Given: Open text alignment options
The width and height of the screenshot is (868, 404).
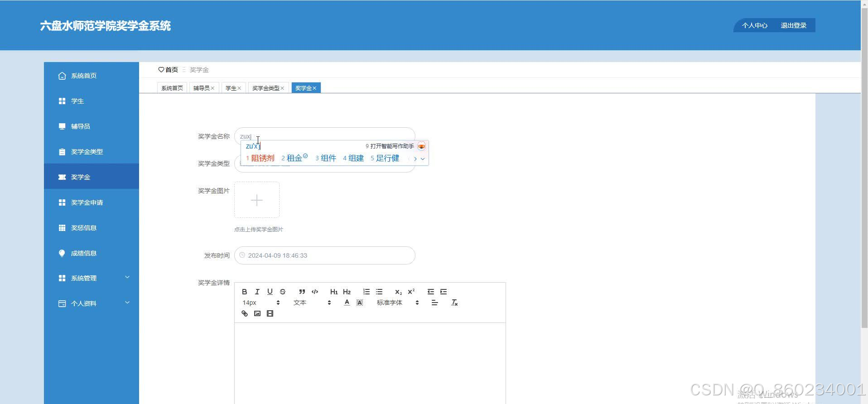Looking at the screenshot, I should [434, 303].
